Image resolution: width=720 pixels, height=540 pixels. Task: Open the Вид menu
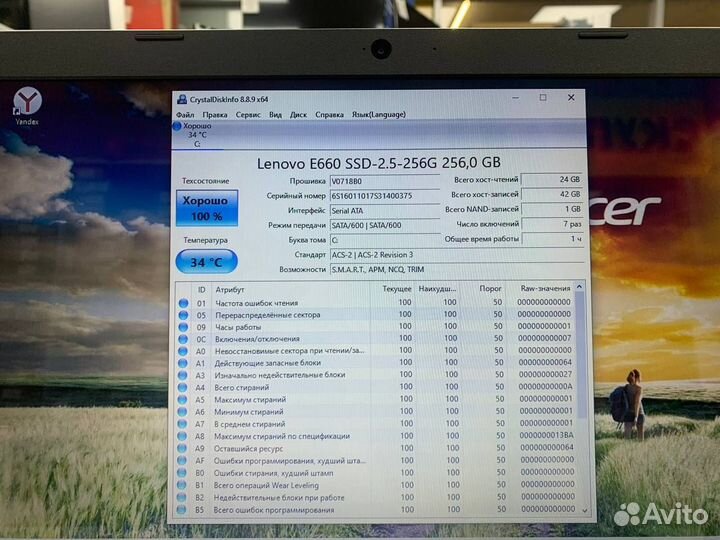tap(276, 114)
